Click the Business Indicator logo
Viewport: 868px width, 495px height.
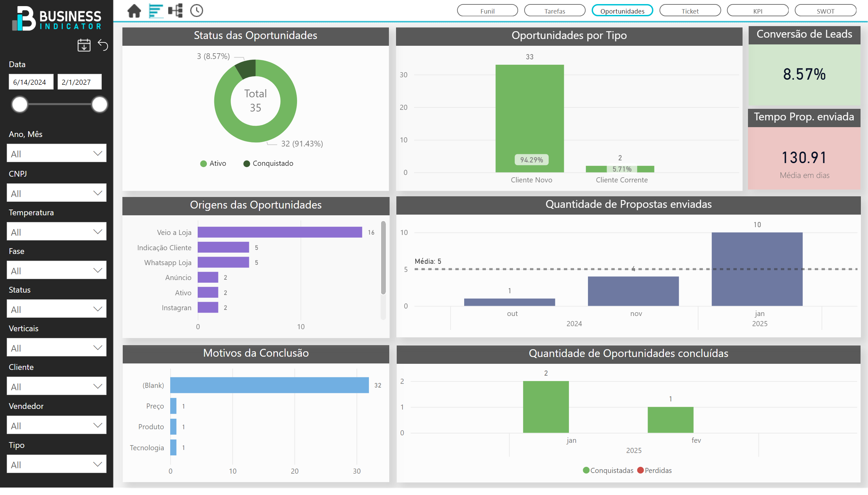tap(57, 19)
